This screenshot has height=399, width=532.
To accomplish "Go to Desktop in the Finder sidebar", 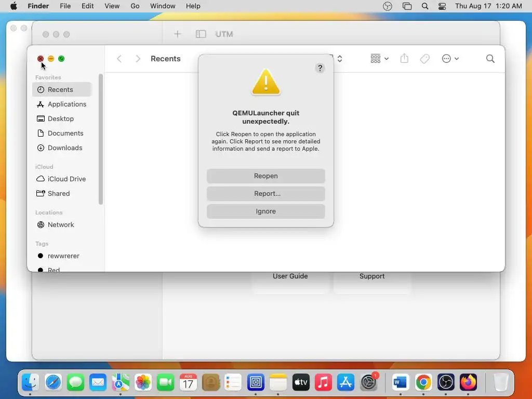I will tap(62, 119).
